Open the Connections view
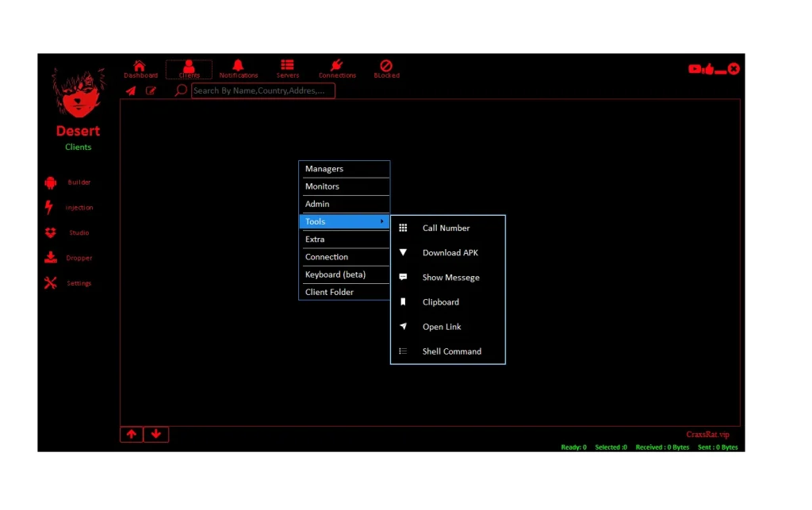This screenshot has height=510, width=812. tap(336, 67)
